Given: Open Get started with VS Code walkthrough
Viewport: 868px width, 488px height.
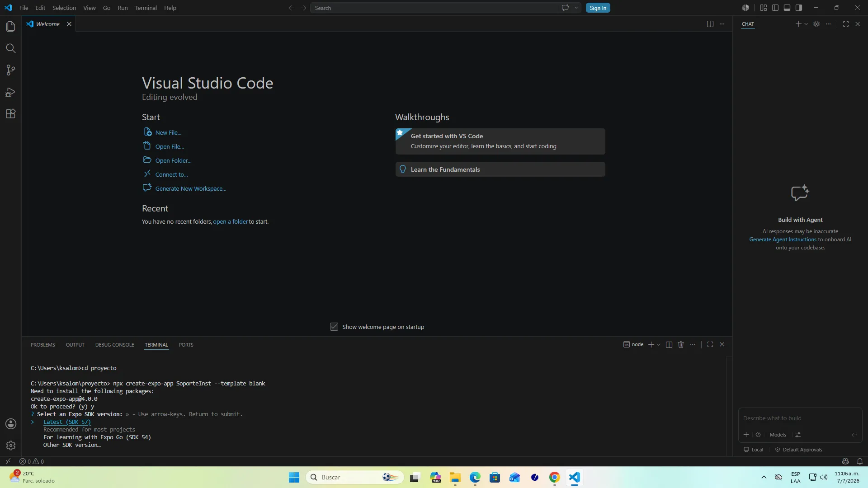Looking at the screenshot, I should pyautogui.click(x=500, y=141).
